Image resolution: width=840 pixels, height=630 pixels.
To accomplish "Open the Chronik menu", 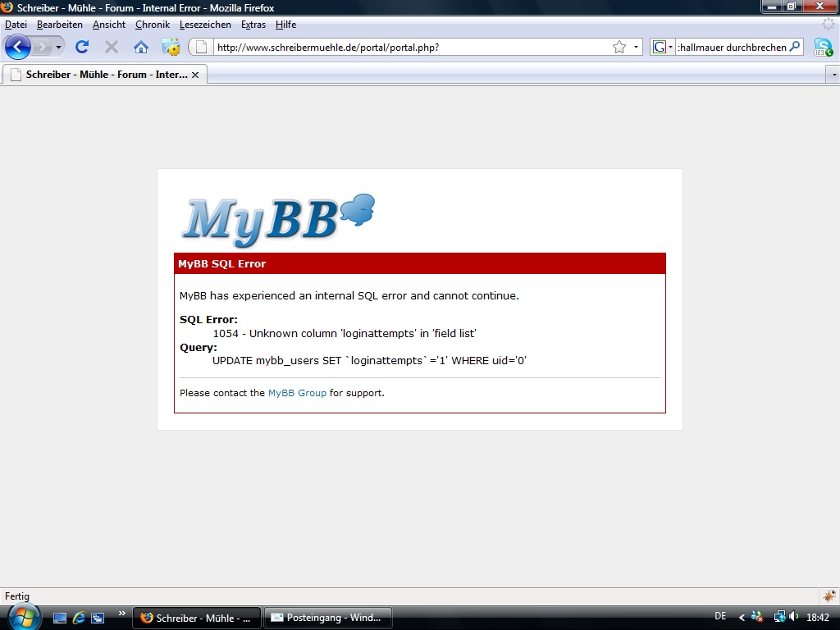I will click(152, 25).
